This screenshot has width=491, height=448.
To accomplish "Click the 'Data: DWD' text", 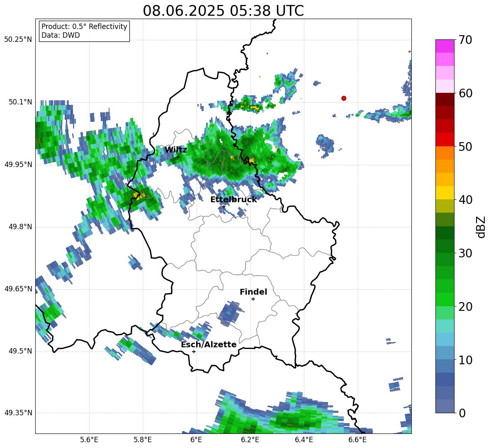I will [x=61, y=35].
